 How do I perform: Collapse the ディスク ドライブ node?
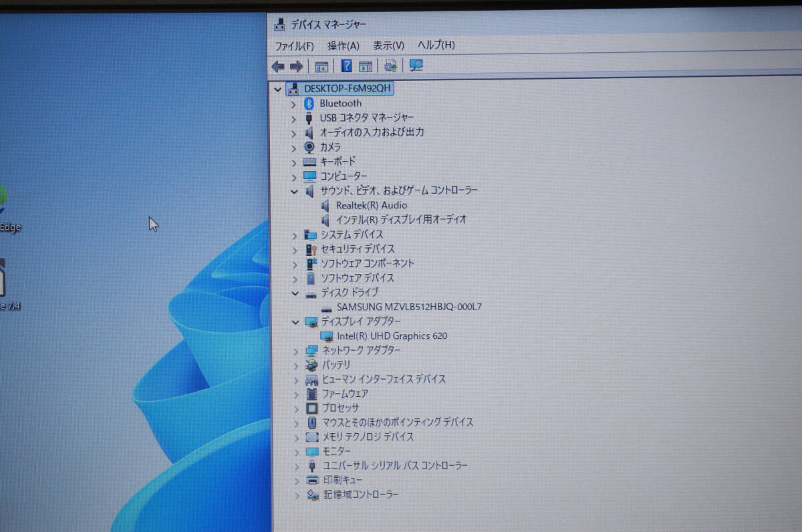click(x=295, y=293)
